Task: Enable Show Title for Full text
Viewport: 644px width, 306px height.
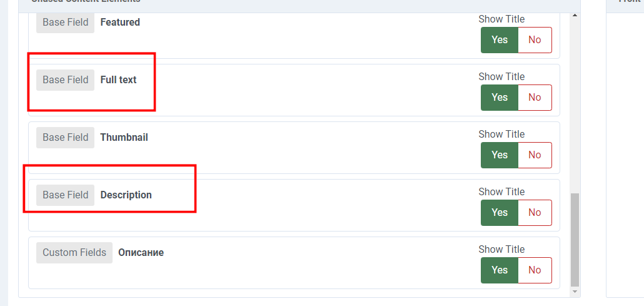Action: (499, 98)
